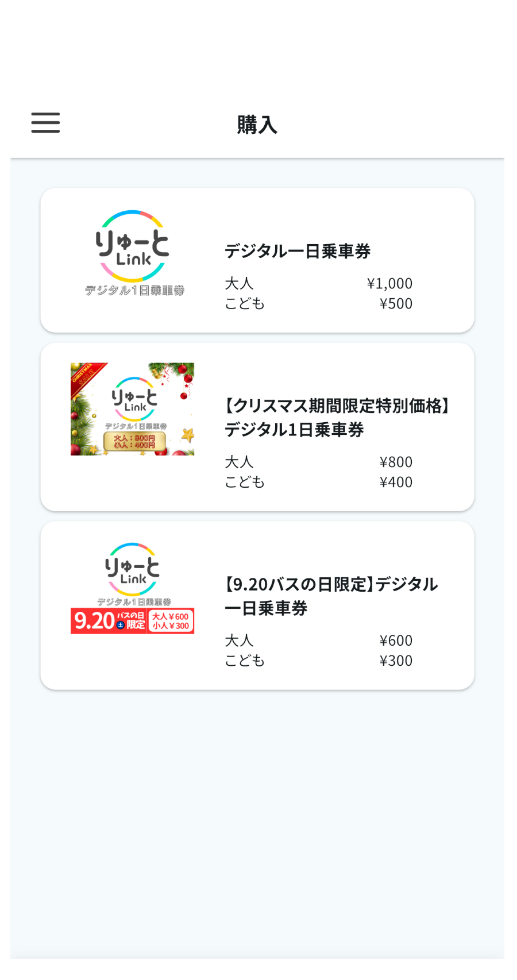Tap こども label in the ¥500 ticket row
The height and width of the screenshot is (980, 517).
245,304
